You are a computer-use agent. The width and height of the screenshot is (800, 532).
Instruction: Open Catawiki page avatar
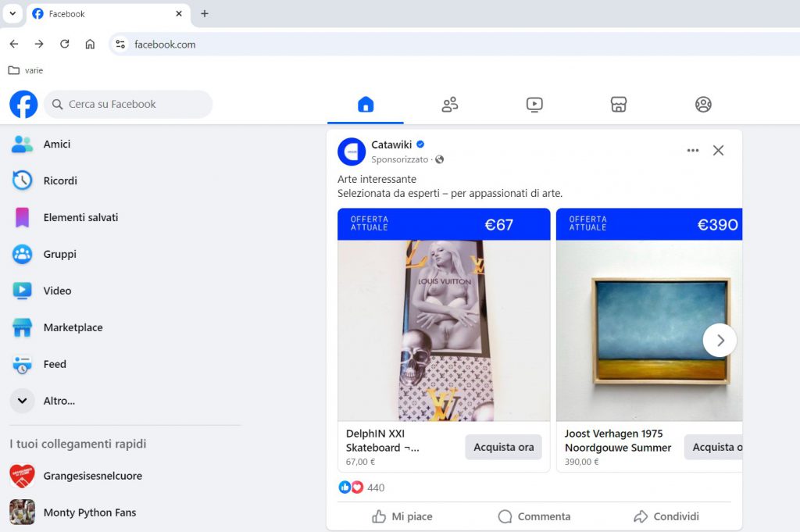352,152
